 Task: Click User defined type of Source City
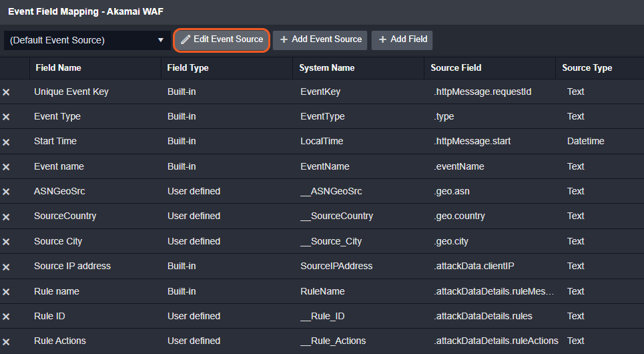click(x=194, y=241)
